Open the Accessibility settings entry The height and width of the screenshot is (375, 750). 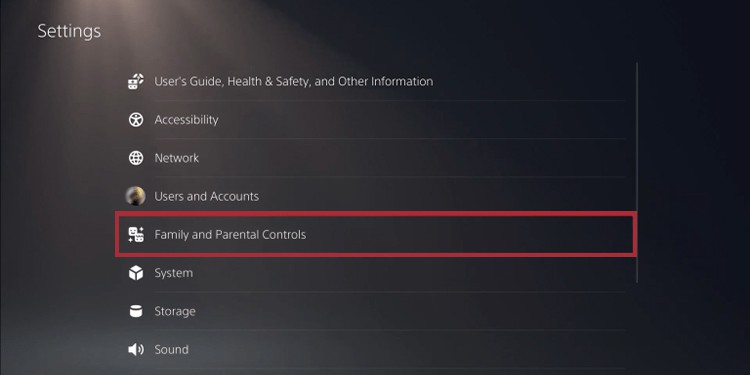tap(186, 120)
